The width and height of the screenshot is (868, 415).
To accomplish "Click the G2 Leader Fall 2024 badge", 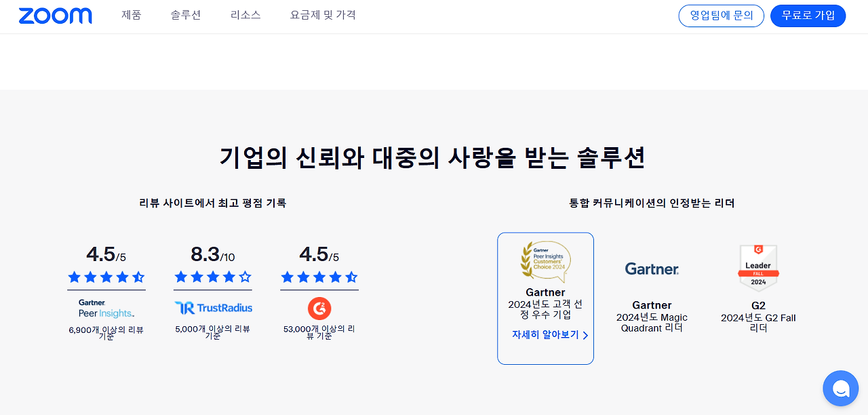I will pos(758,269).
